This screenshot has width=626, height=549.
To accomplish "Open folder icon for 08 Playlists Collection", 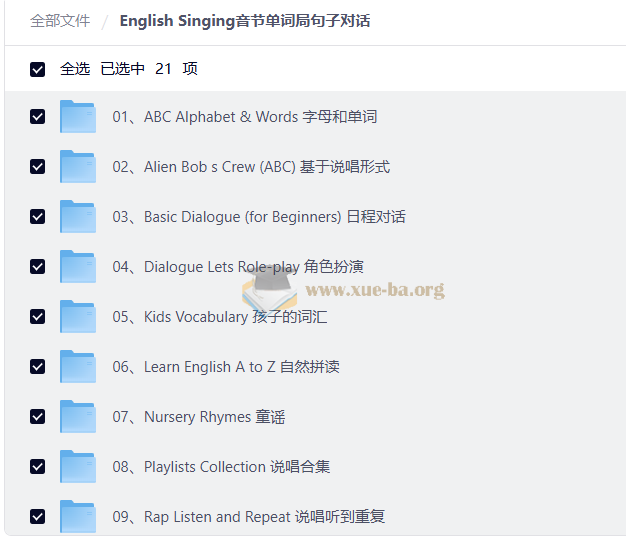I will 78,466.
